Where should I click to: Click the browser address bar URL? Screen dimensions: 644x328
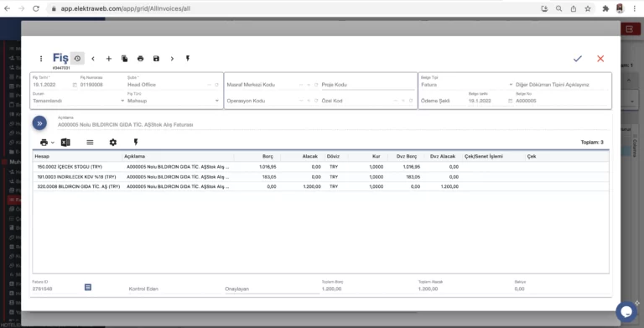point(126,8)
